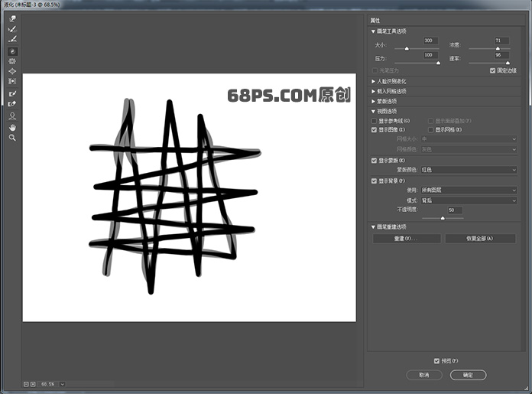Select the Twirl Clockwise tool
Viewport: 532px width, 394px height.
[x=12, y=51]
